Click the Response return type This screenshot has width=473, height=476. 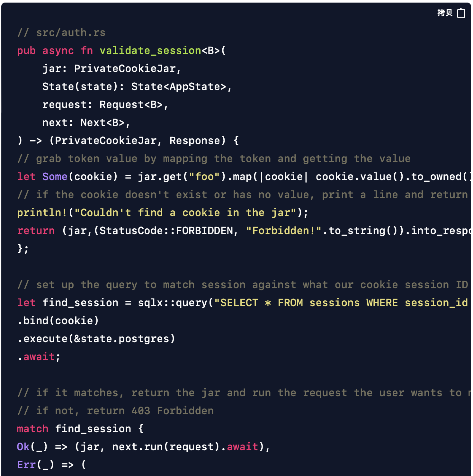click(195, 141)
